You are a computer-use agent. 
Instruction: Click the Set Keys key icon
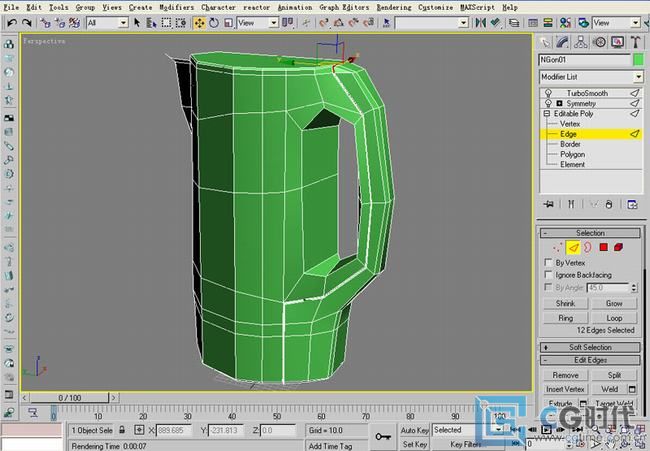[383, 436]
